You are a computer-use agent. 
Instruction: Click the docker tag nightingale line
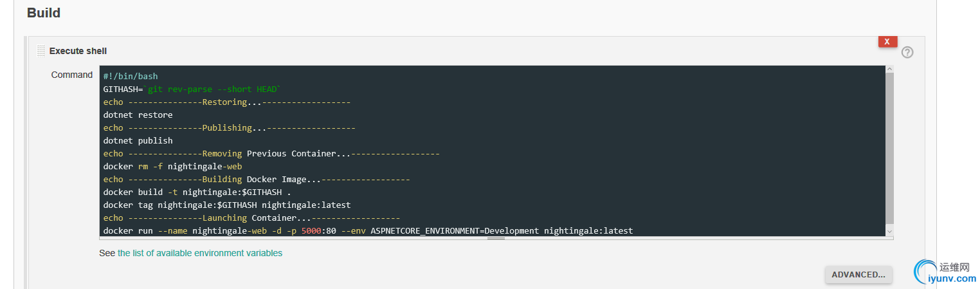click(227, 205)
